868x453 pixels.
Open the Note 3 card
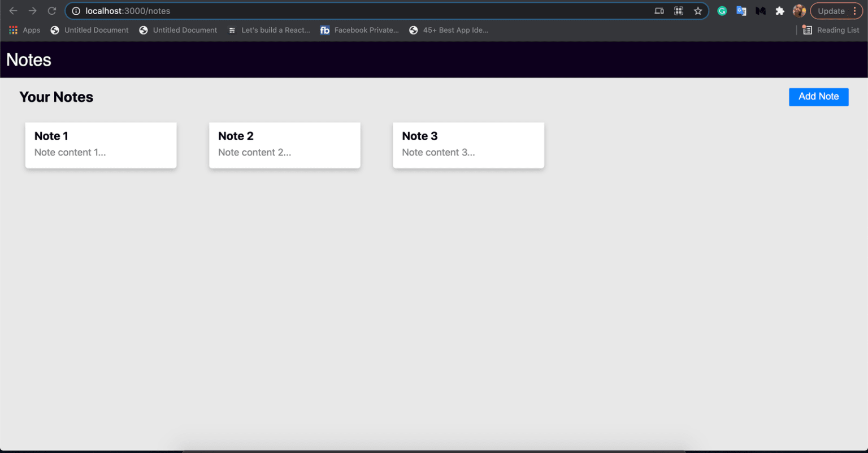(x=468, y=145)
